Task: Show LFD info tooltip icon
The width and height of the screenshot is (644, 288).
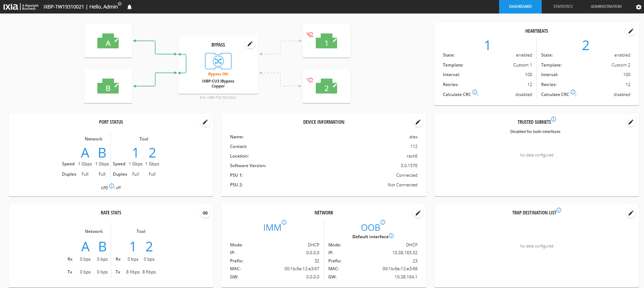Action: (x=112, y=186)
